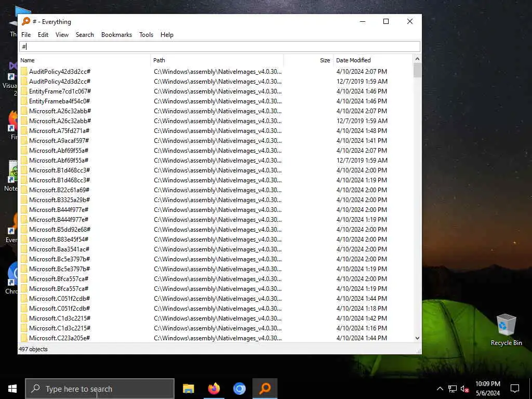Viewport: 532px width, 399px height.
Task: Click path cell in Microsoft.B5dd92e68# row
Action: click(x=218, y=229)
